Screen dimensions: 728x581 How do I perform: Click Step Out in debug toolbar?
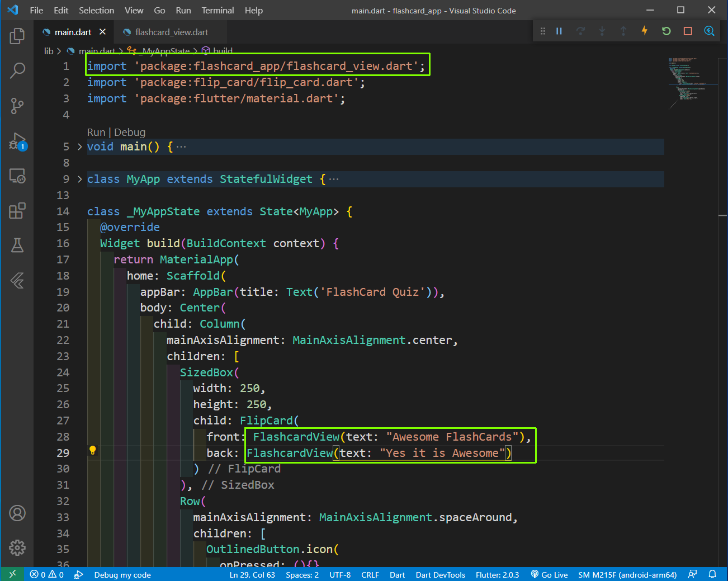coord(623,31)
